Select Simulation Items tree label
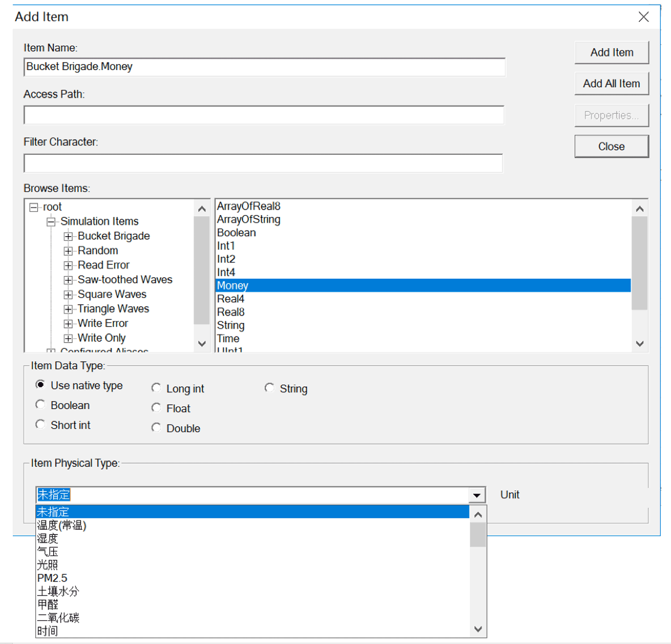This screenshot has height=644, width=671. point(99,221)
